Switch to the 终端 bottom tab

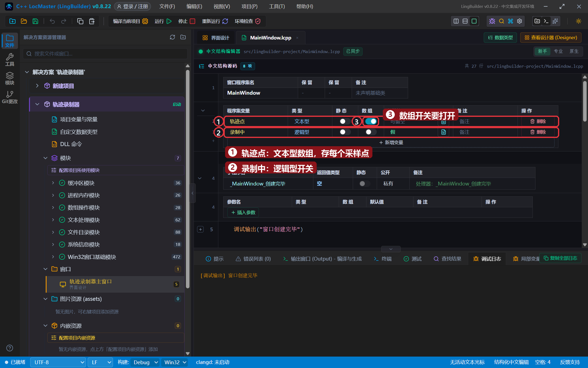(x=383, y=259)
